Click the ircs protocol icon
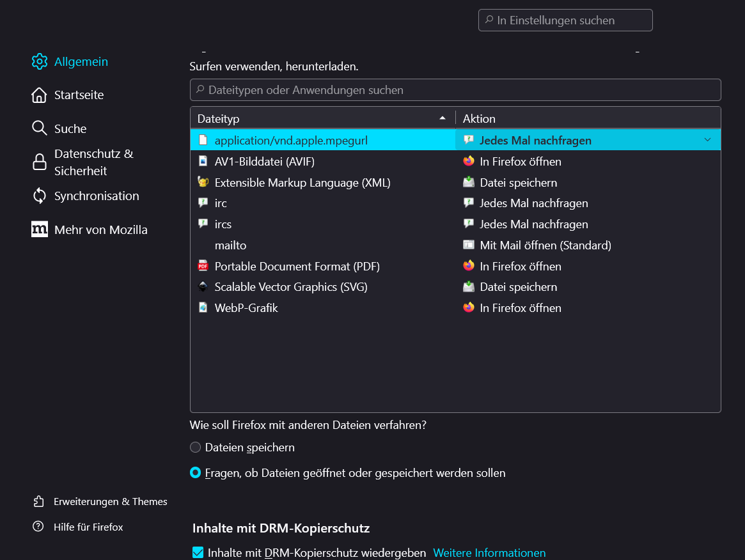The height and width of the screenshot is (560, 745). [x=203, y=224]
